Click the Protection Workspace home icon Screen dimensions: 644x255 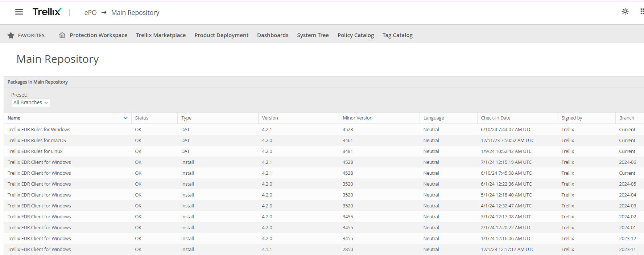click(62, 35)
